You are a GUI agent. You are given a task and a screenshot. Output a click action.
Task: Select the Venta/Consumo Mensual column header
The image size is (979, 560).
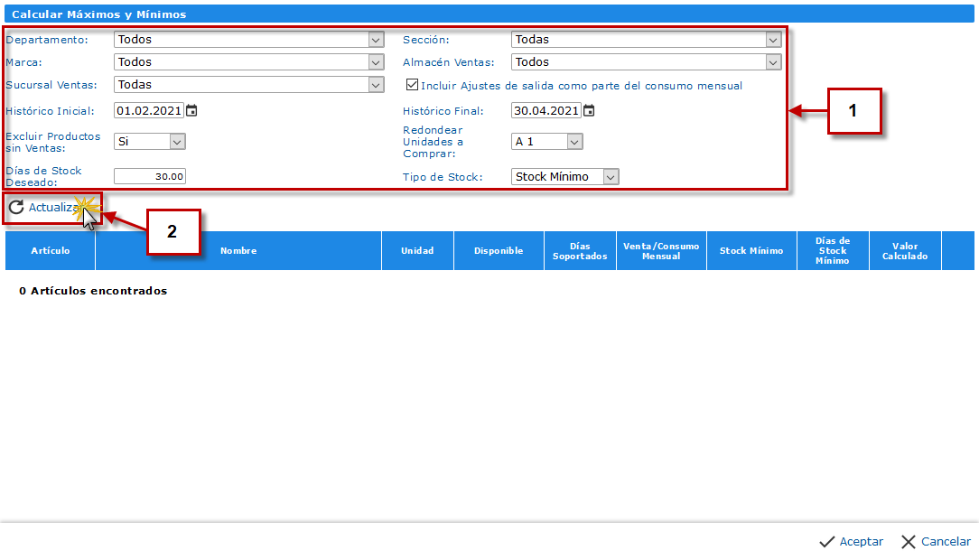(661, 251)
